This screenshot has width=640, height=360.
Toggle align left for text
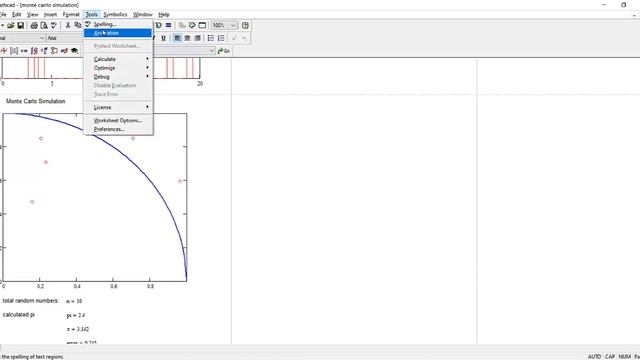[178, 38]
